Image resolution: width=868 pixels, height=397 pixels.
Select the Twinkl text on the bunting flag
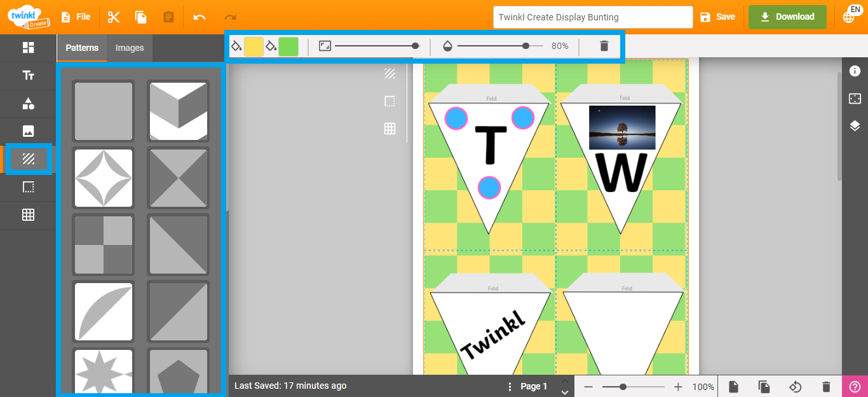click(492, 335)
